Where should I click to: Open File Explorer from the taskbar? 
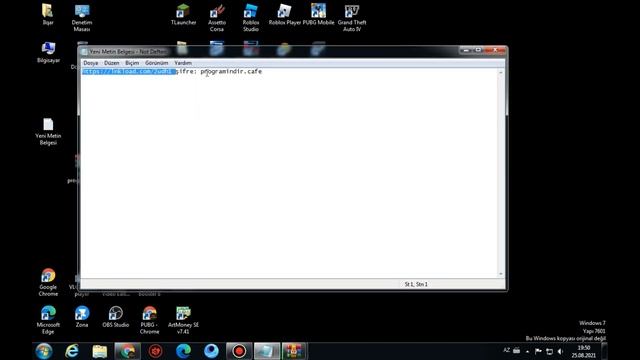pyautogui.click(x=100, y=351)
